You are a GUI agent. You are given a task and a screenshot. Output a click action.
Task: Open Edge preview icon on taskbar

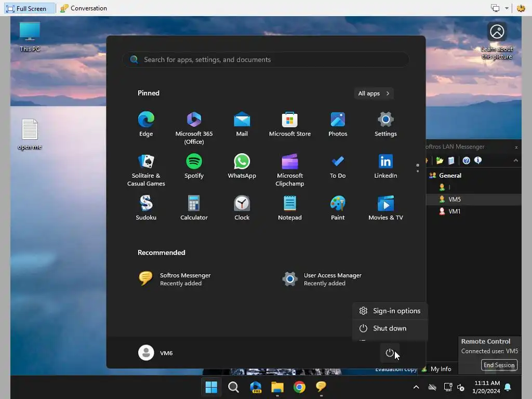(x=256, y=387)
